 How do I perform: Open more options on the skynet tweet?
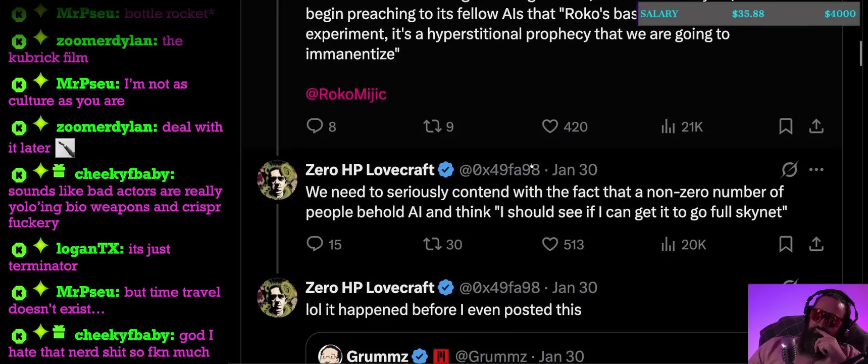[x=816, y=170]
